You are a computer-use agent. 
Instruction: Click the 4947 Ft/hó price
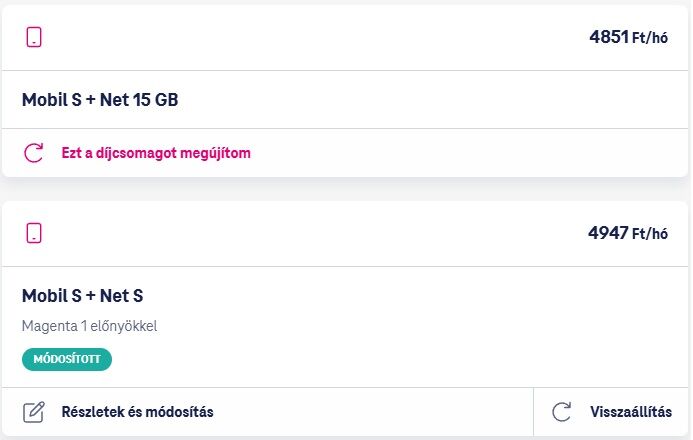(628, 233)
